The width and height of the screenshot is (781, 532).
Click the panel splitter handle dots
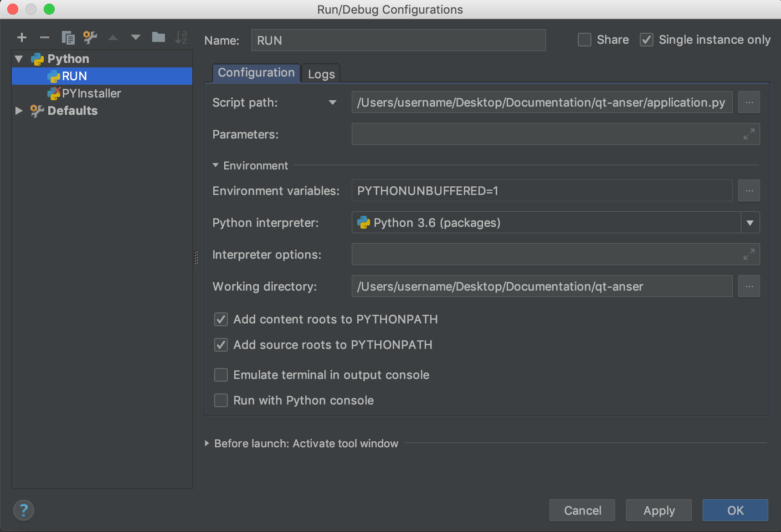pyautogui.click(x=196, y=258)
